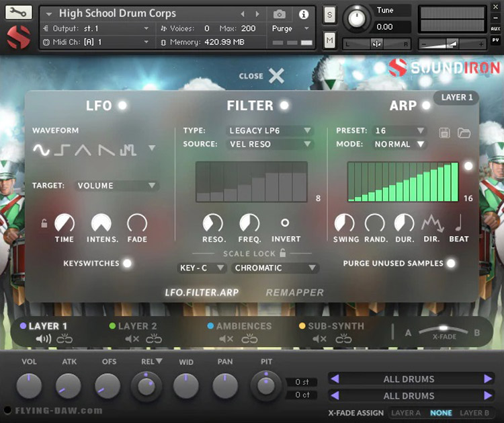Click the arp BEAT note icon
The width and height of the screenshot is (504, 423).
[459, 223]
